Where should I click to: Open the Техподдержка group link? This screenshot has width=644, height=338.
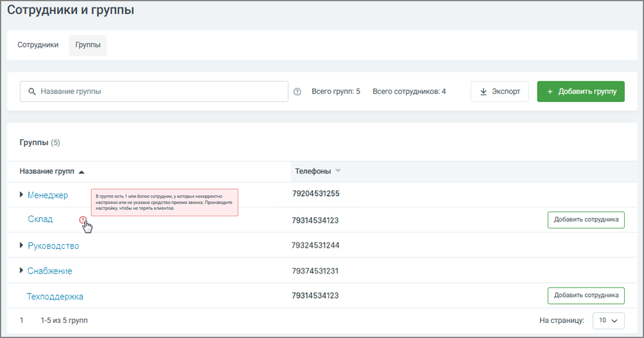(x=55, y=296)
